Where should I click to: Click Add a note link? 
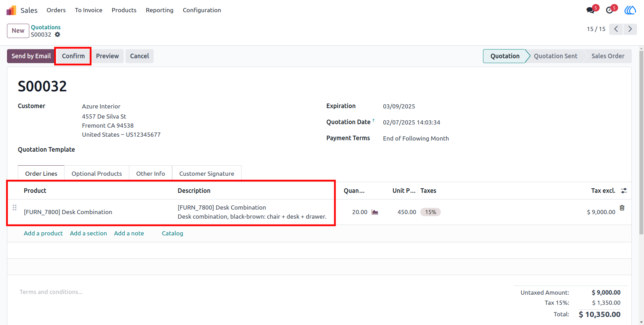129,233
